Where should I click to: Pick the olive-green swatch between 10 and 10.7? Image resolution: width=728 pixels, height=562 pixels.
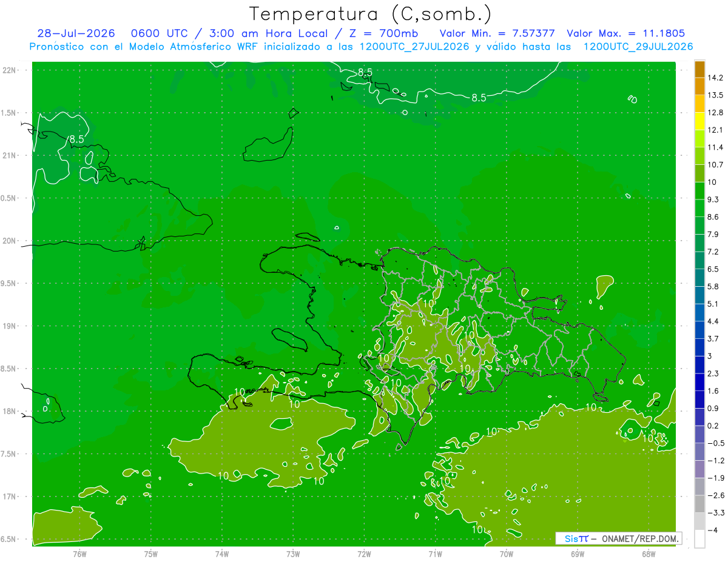(x=699, y=173)
